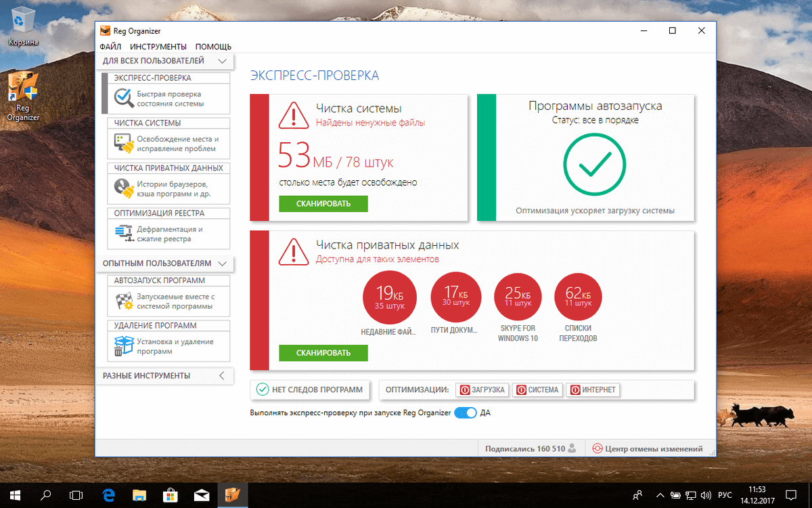Click the green checkmark circle for autostart
The height and width of the screenshot is (508, 812).
point(595,165)
